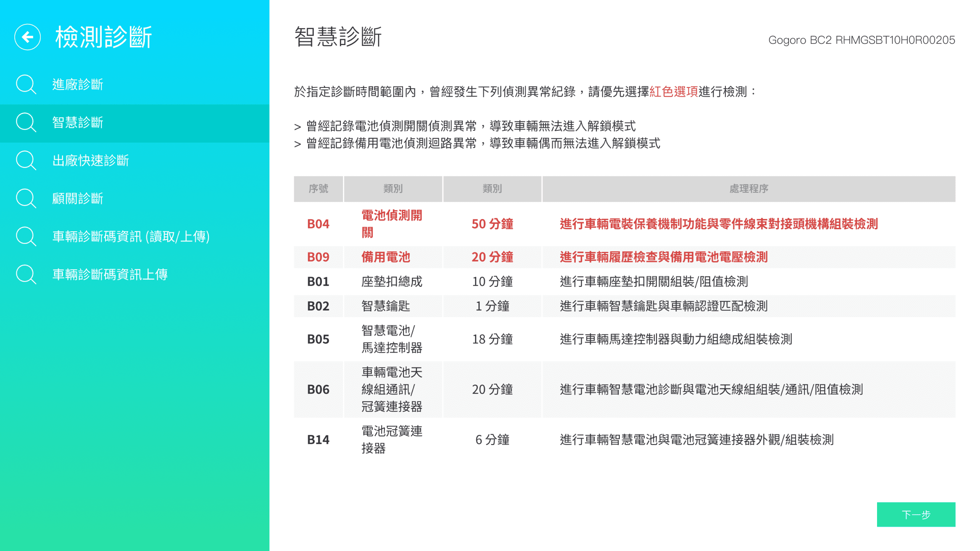Click magnifier icon beside 出廠快速診斷
The height and width of the screenshot is (551, 980).
coord(26,160)
